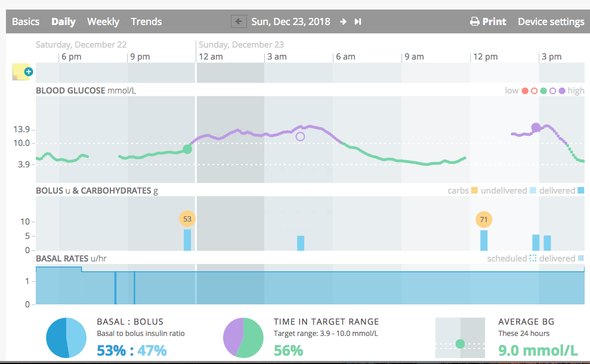The height and width of the screenshot is (364, 590).
Task: Click the printer icon
Action: point(475,22)
